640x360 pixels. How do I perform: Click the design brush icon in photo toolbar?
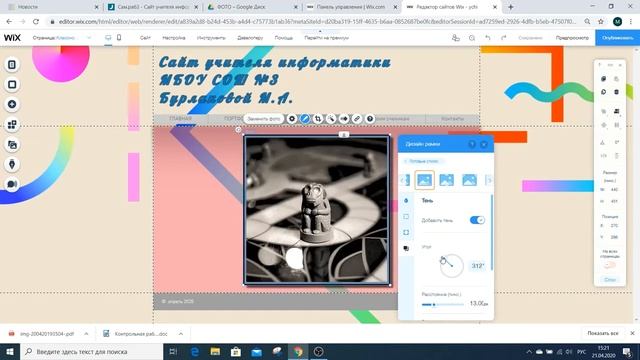pos(305,119)
